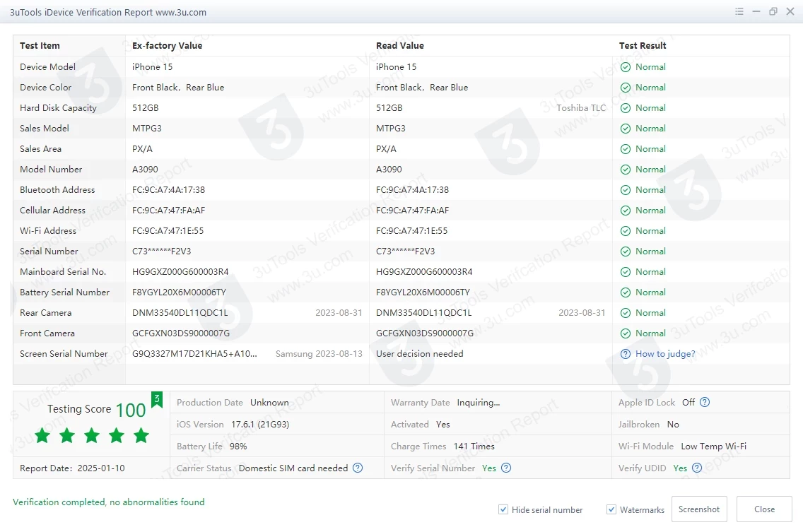Click the iOS Version 17.6.1 (21G93) value
This screenshot has width=803, height=532.
pyautogui.click(x=260, y=425)
